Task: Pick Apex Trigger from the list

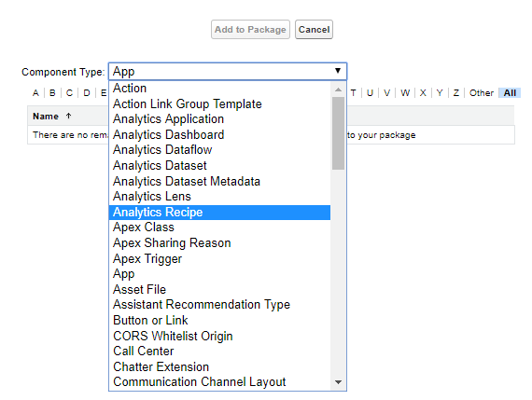Action: [219, 258]
